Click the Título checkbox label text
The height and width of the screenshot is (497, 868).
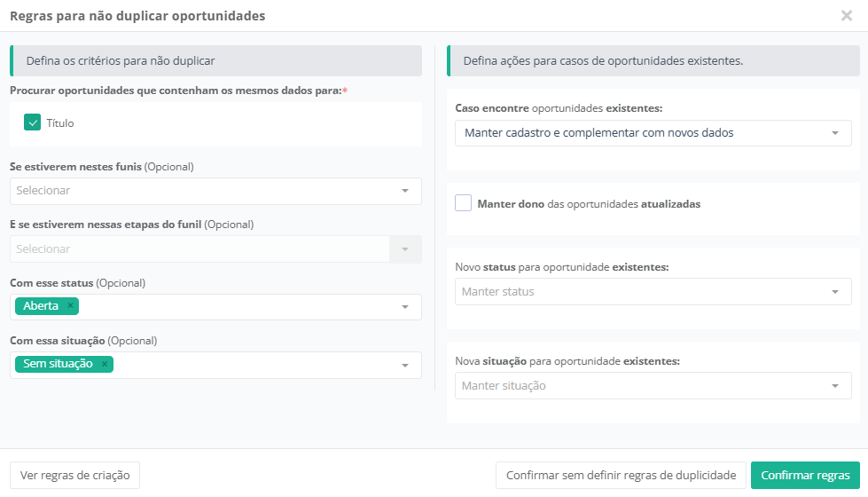60,123
